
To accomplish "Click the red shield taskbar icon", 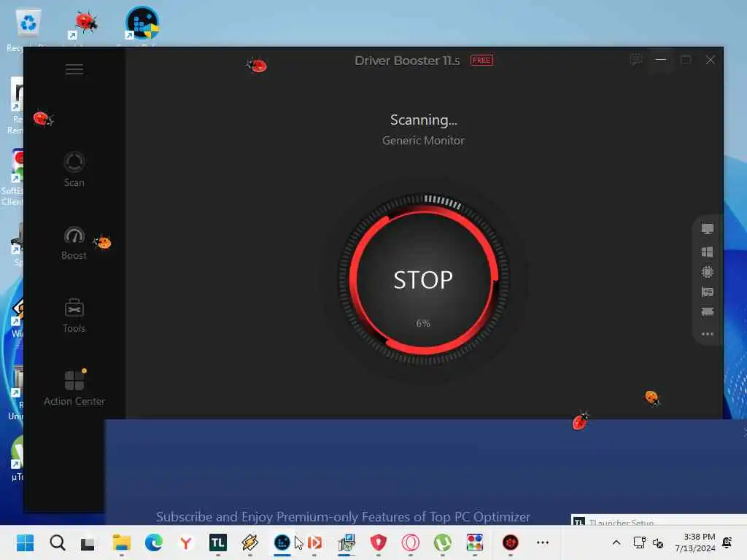I will [379, 542].
